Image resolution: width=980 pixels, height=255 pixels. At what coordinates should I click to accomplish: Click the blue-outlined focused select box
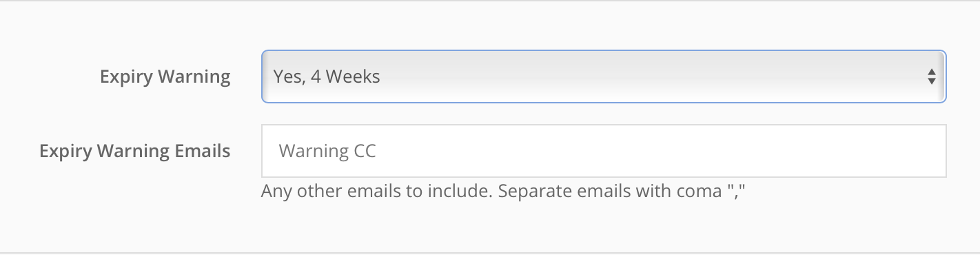pyautogui.click(x=604, y=76)
